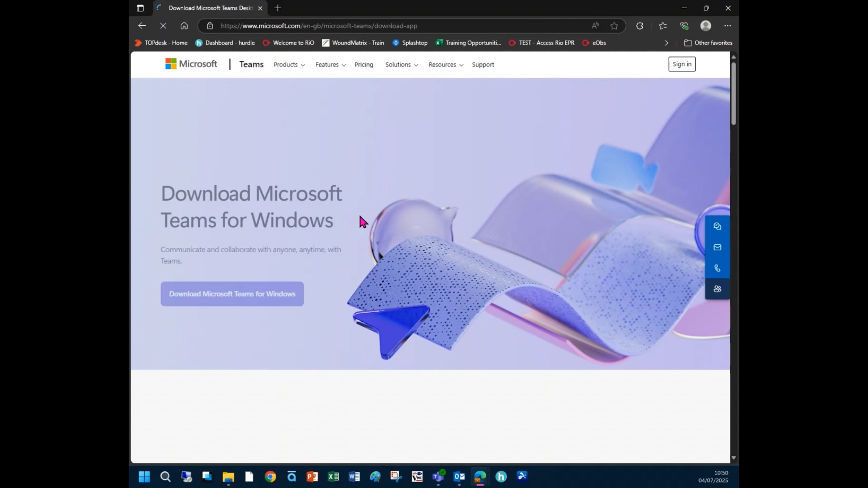
Task: Click the page scrollbar thumb
Action: (x=733, y=94)
